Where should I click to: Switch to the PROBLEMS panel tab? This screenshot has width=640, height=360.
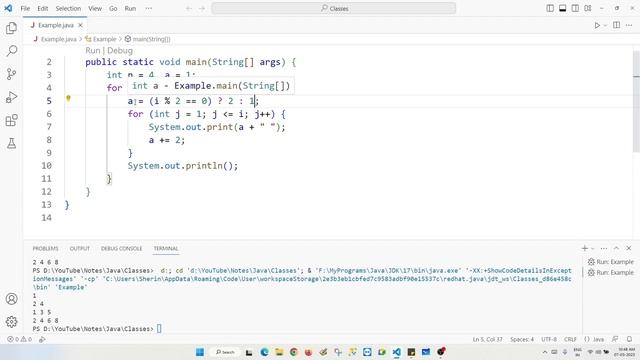45,249
